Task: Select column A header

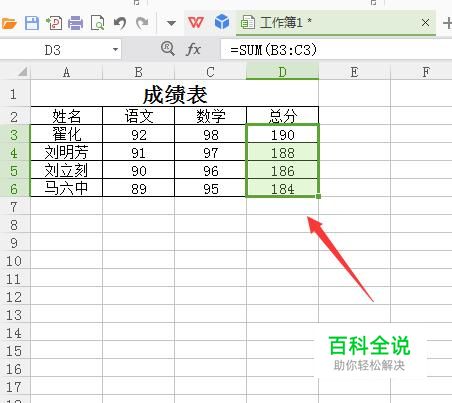Action: [x=66, y=72]
